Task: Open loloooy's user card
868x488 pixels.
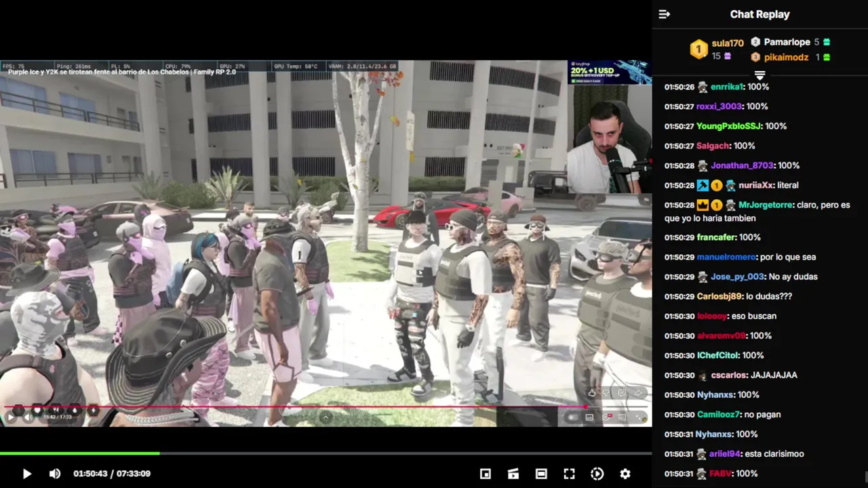Action: coord(712,316)
